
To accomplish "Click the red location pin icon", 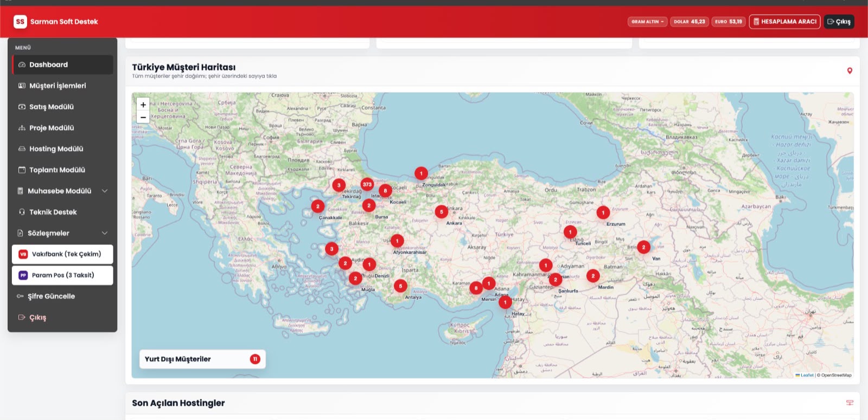I will coord(850,71).
